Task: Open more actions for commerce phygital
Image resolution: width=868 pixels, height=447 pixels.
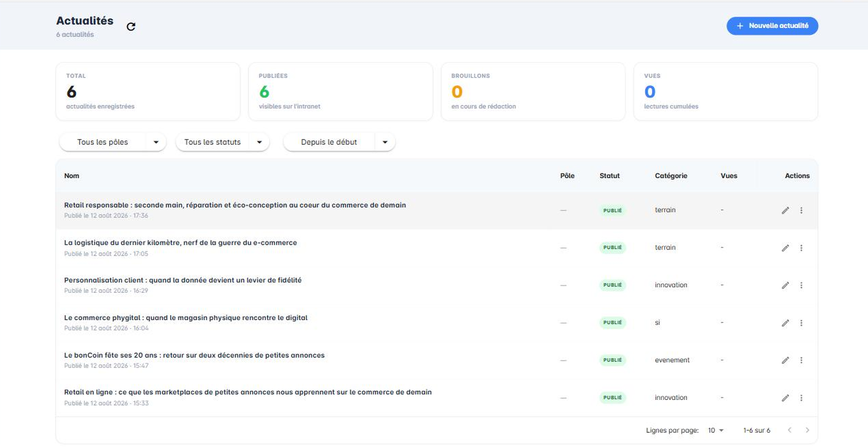Action: click(x=801, y=323)
